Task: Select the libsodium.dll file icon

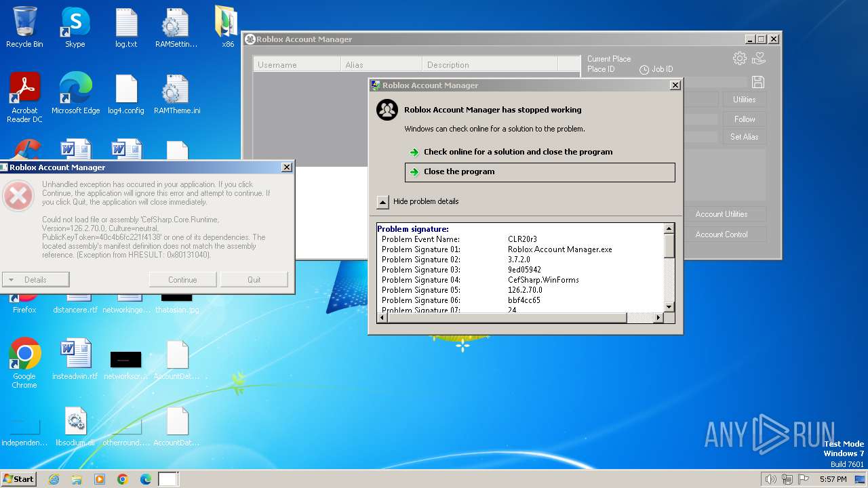Action: click(75, 426)
